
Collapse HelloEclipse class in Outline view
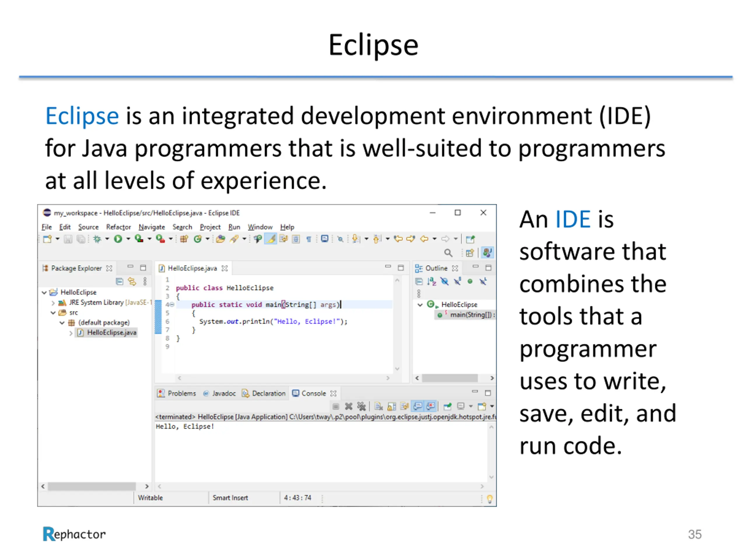[420, 305]
